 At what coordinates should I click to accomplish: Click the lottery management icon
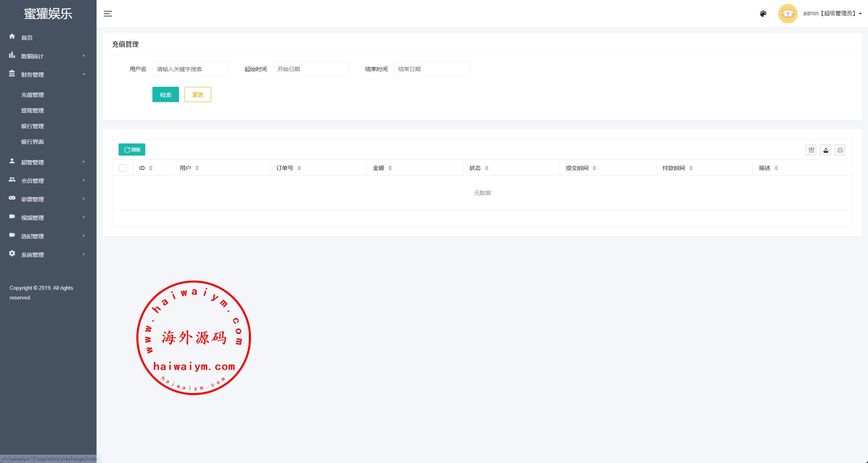click(x=12, y=199)
